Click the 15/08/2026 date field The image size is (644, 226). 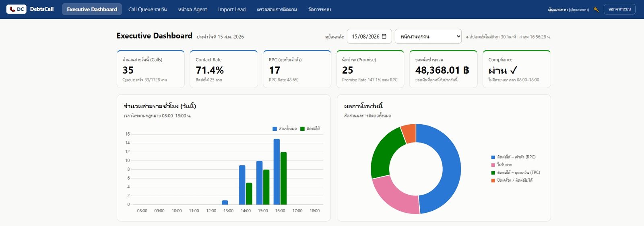tap(369, 36)
